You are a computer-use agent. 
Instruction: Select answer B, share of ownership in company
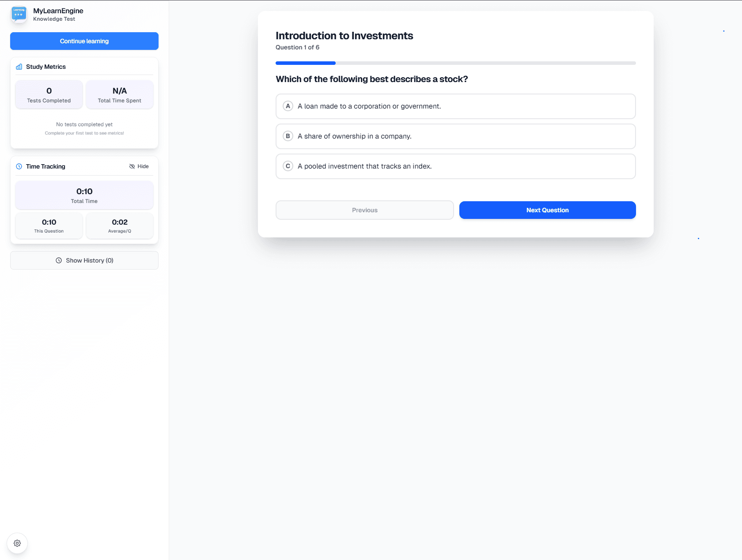(x=455, y=136)
